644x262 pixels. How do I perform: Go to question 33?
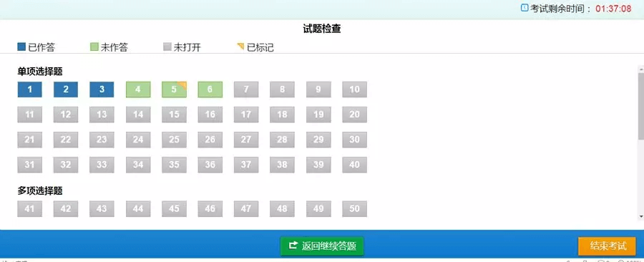102,165
